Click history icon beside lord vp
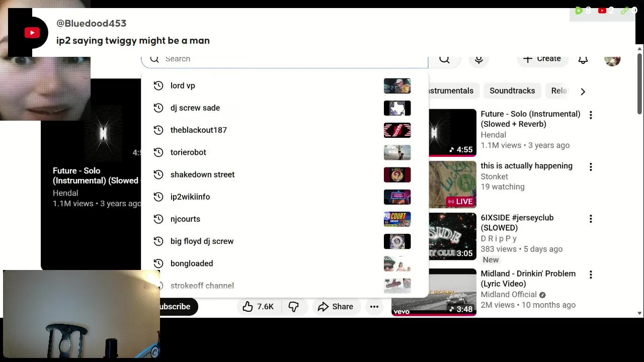Viewport: 644px width, 362px height. click(x=158, y=85)
